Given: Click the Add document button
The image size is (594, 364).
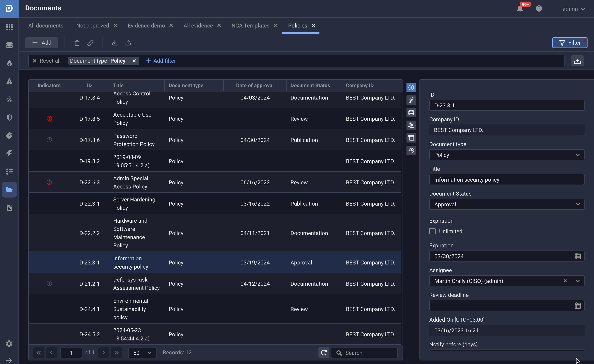Looking at the screenshot, I should pos(42,43).
